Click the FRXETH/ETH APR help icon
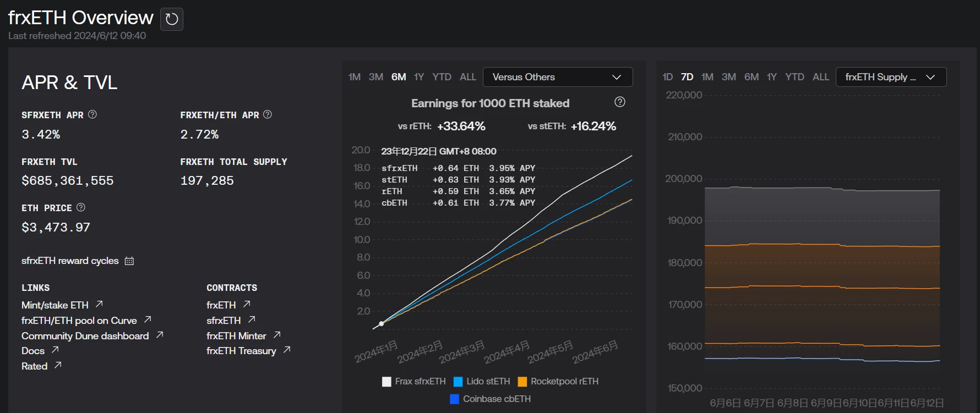 coord(268,114)
